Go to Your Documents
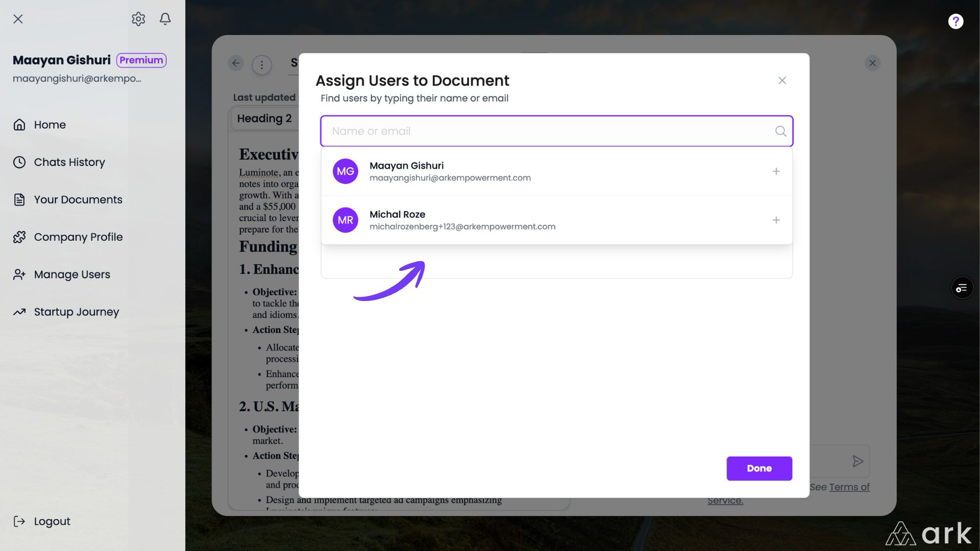Image resolution: width=980 pixels, height=551 pixels. coord(78,199)
